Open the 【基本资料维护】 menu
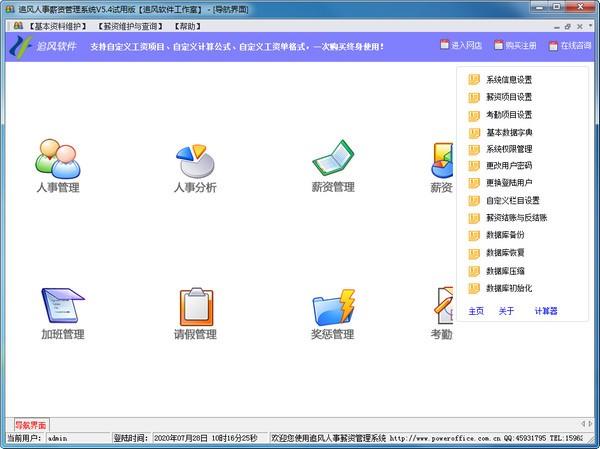600x449 pixels. click(57, 26)
